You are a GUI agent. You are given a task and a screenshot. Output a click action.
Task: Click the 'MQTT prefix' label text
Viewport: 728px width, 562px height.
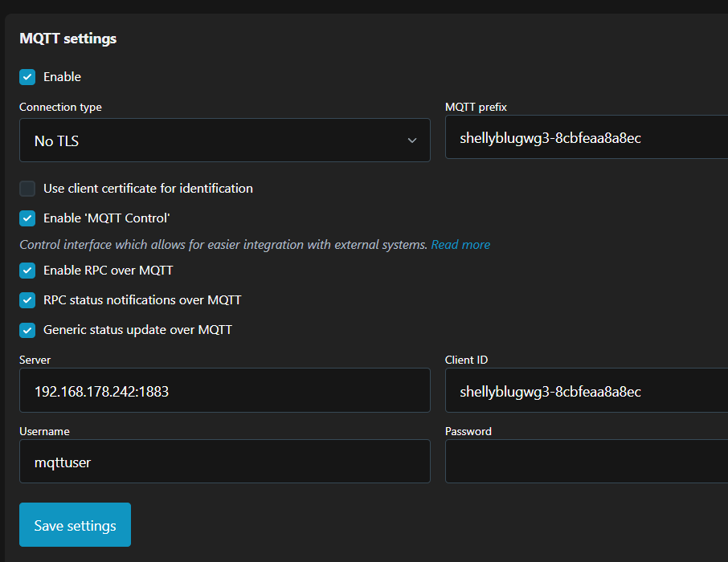point(476,107)
